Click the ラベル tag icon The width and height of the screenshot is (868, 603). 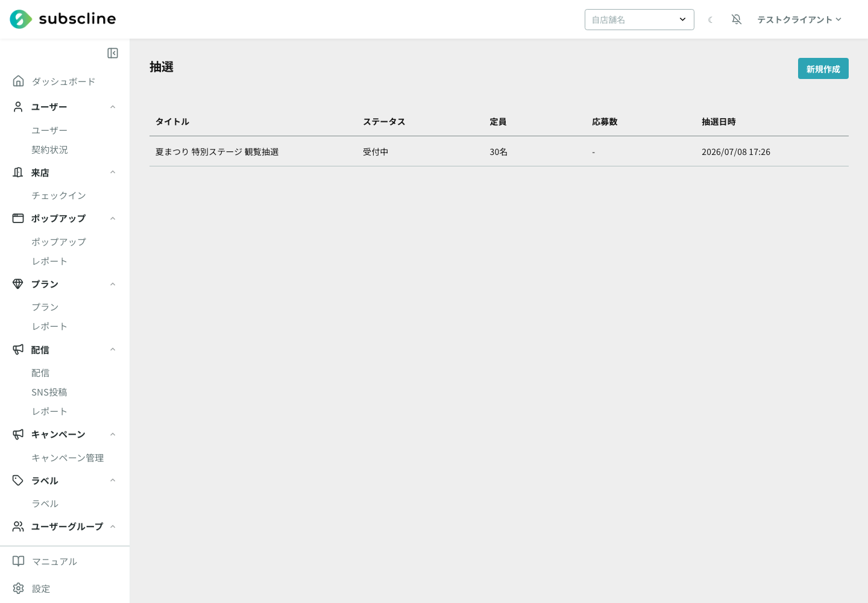pos(18,481)
